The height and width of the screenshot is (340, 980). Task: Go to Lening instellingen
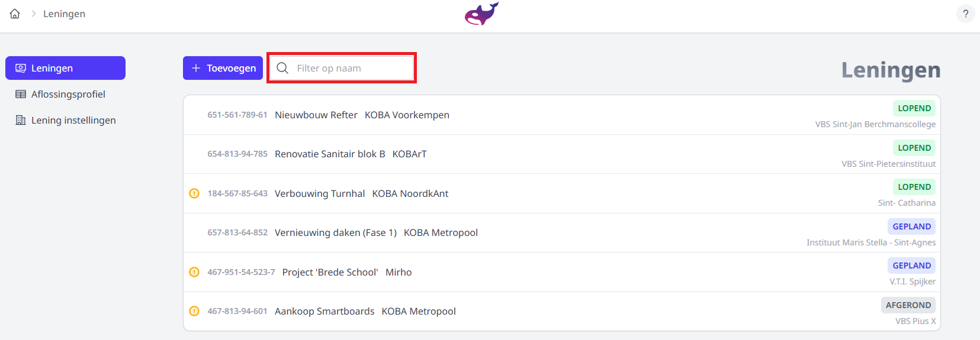73,120
